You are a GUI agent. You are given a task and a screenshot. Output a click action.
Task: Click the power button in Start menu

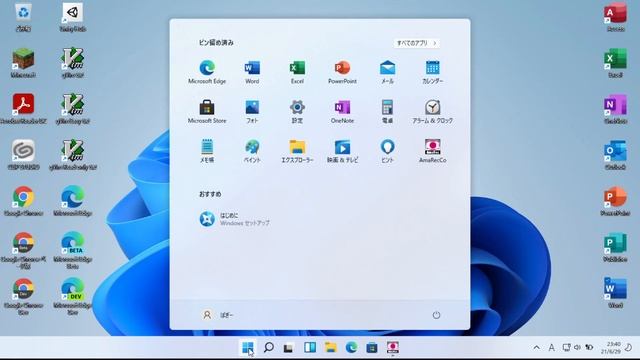tap(436, 315)
